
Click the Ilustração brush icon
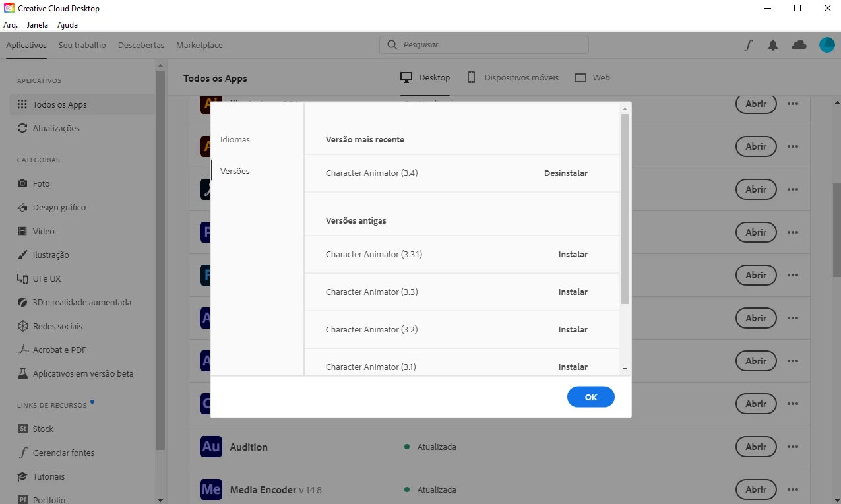coord(22,255)
